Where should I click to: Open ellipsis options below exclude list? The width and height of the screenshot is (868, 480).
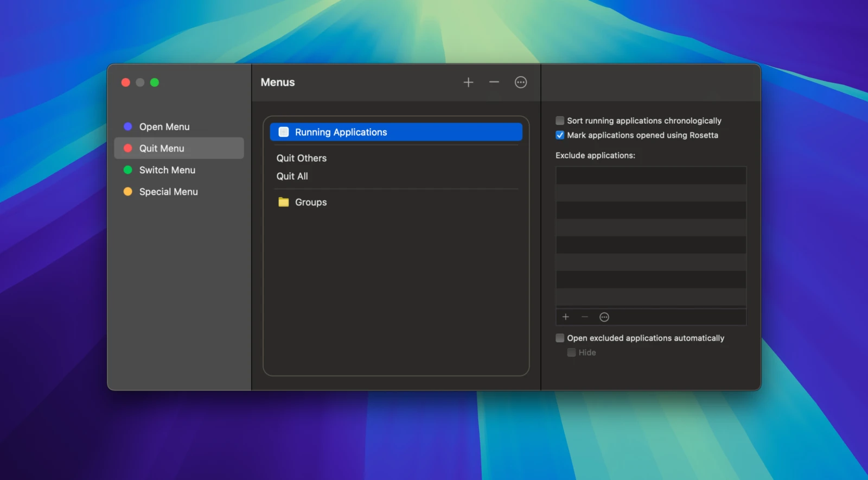click(604, 317)
